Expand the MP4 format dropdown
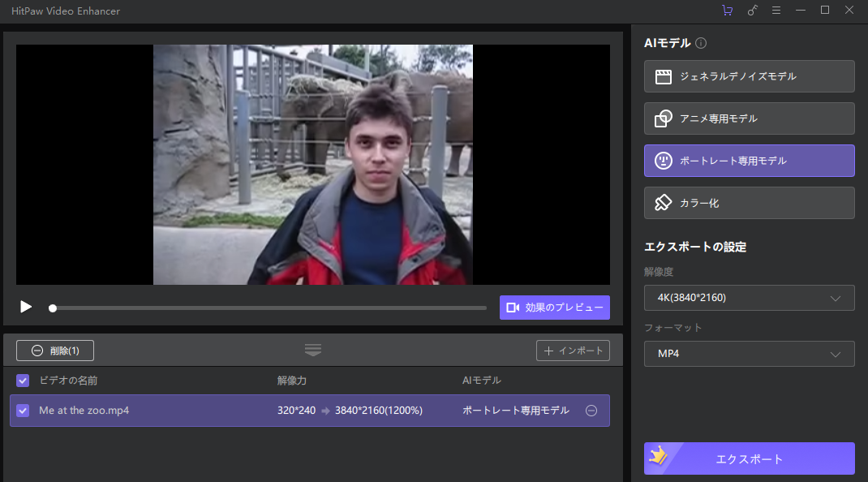The height and width of the screenshot is (482, 868). (749, 354)
